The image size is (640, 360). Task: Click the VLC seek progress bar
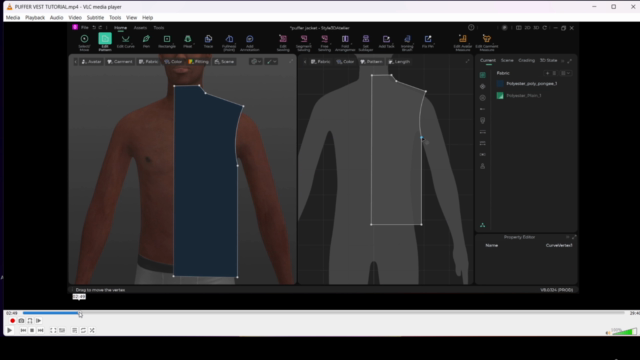[x=323, y=313]
